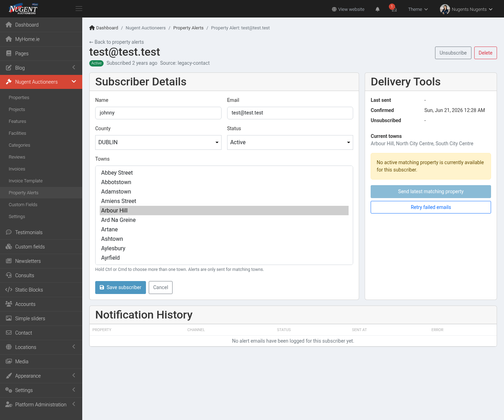Click the Name field containing johnny
This screenshot has width=504, height=420.
click(158, 113)
